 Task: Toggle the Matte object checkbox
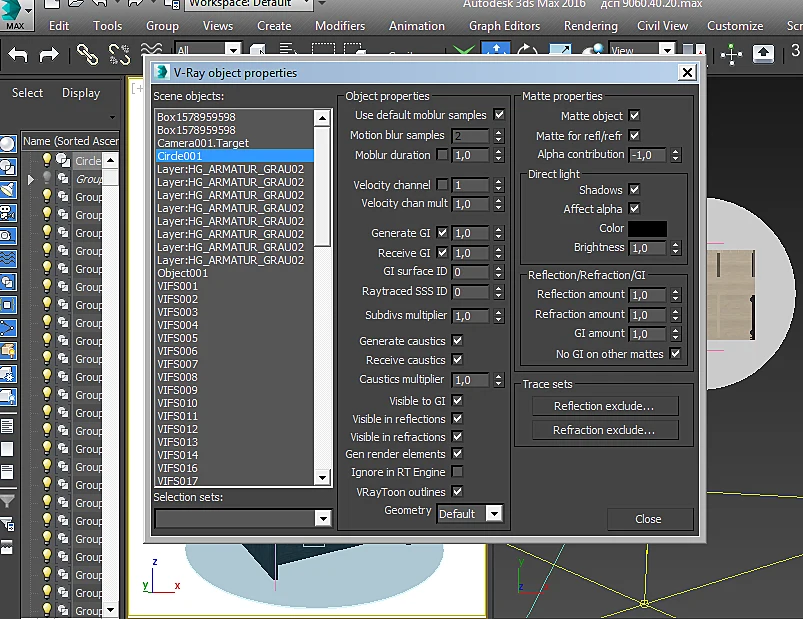634,116
